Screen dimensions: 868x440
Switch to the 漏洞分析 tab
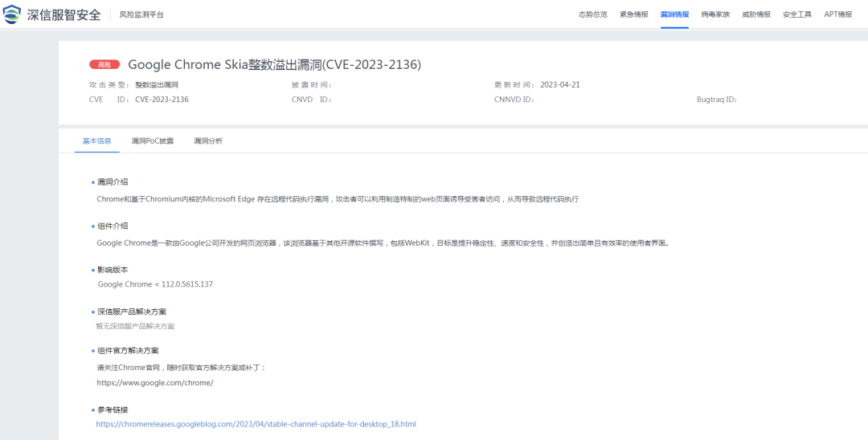[x=208, y=141]
